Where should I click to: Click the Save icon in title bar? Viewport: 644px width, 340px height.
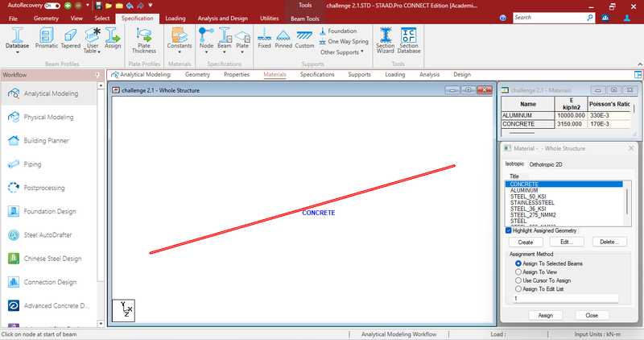(98, 6)
